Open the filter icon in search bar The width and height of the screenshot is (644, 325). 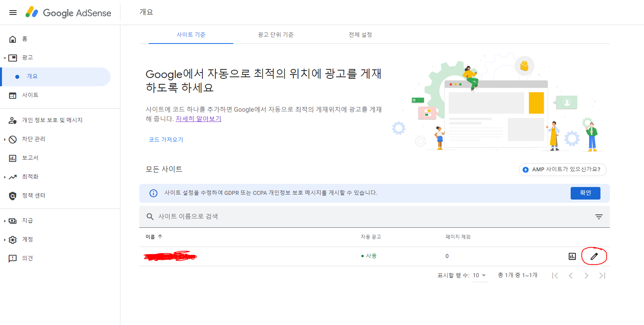coord(599,216)
